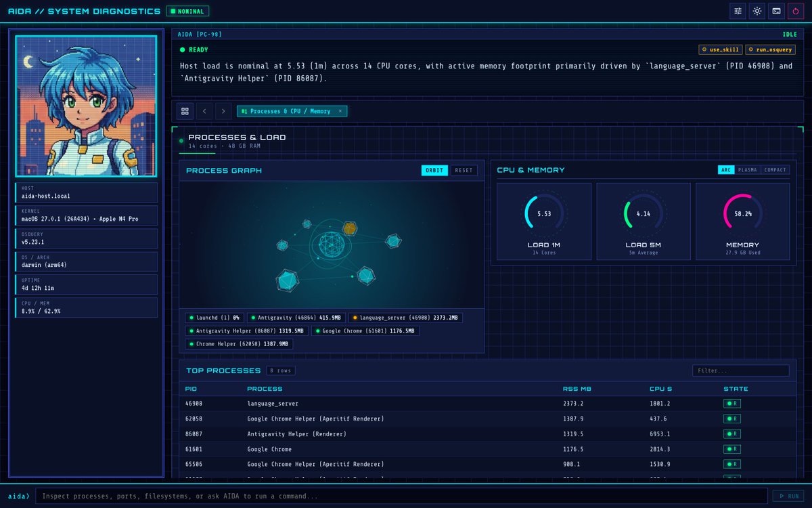Image resolution: width=812 pixels, height=508 pixels.
Task: Sort table by PROCESS column header
Action: point(265,389)
